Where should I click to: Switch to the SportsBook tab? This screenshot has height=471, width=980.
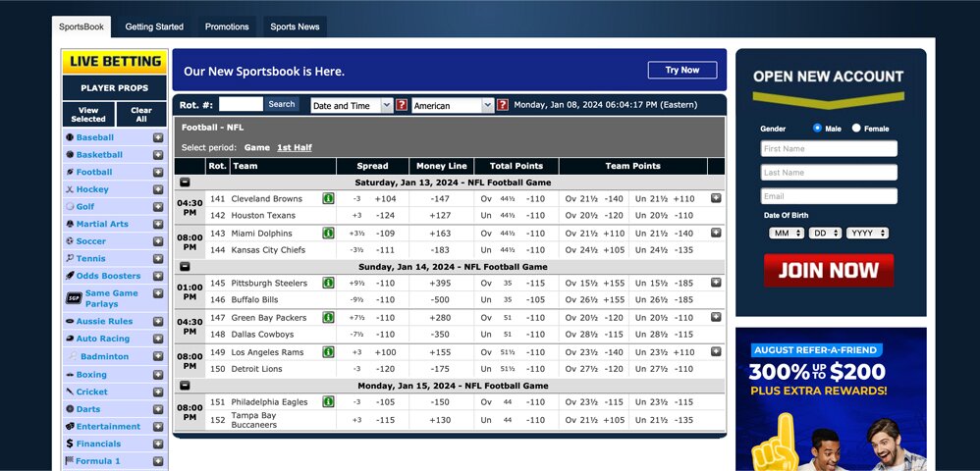point(82,26)
